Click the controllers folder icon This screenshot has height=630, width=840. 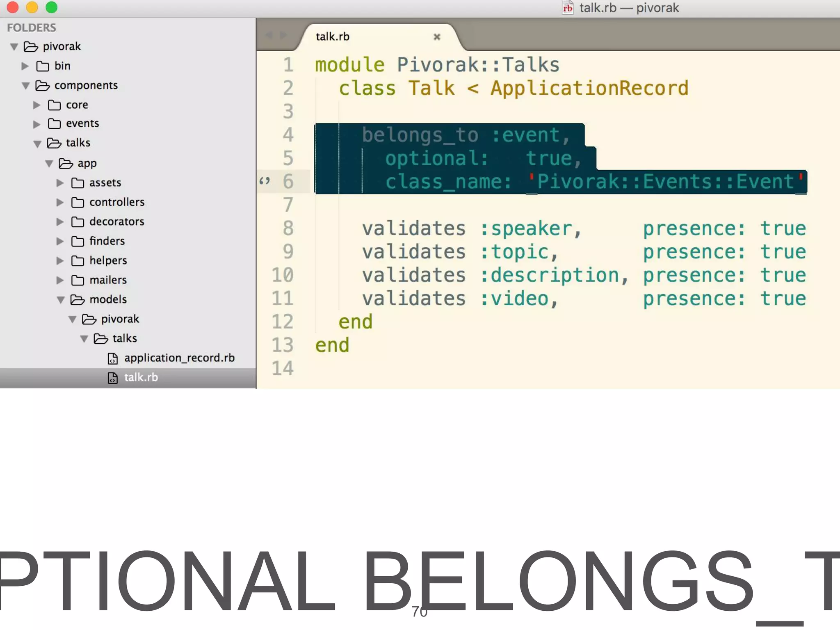(x=78, y=202)
